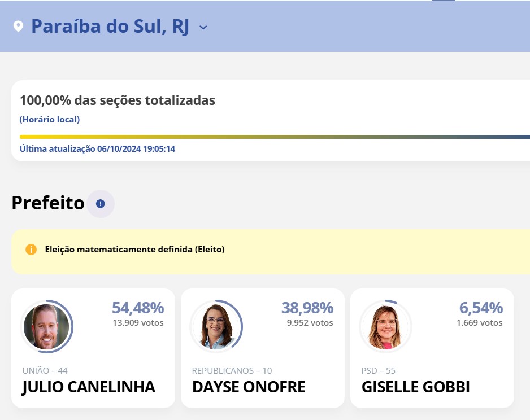Click the 100,00% das seções totalizadas heading
The height and width of the screenshot is (420, 530).
[x=117, y=100]
